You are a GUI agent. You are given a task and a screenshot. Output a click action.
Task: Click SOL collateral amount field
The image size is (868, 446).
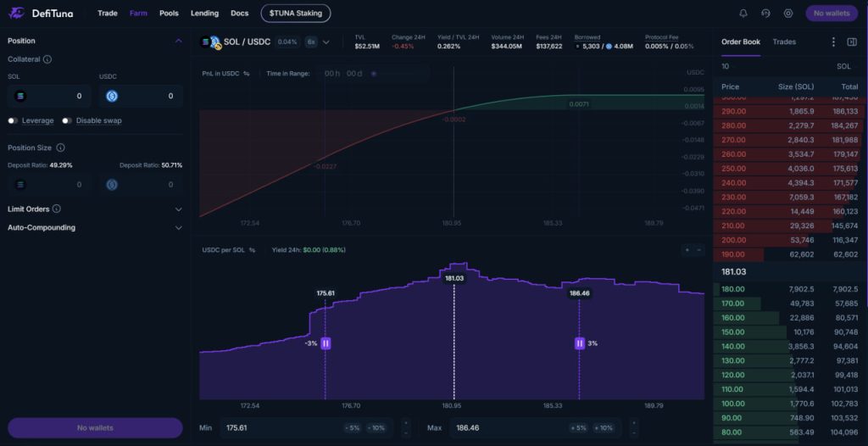(x=49, y=97)
